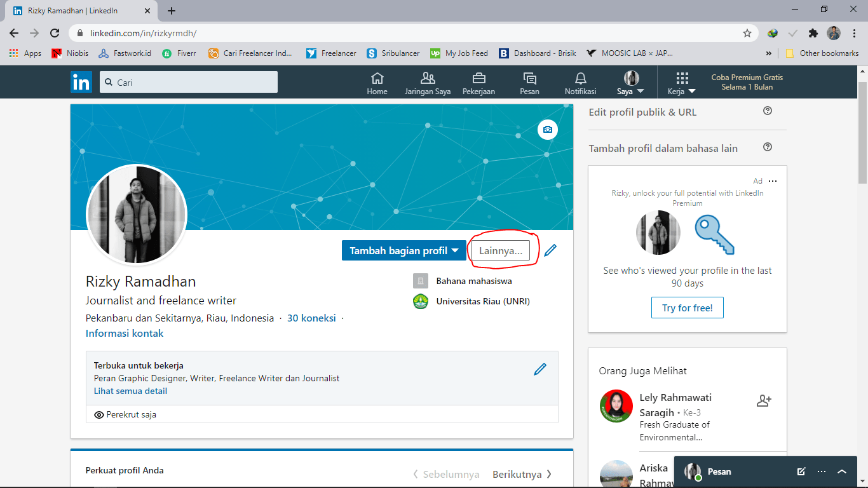Click the Lainnya... button
Screen dimensions: 868x488
pos(501,250)
